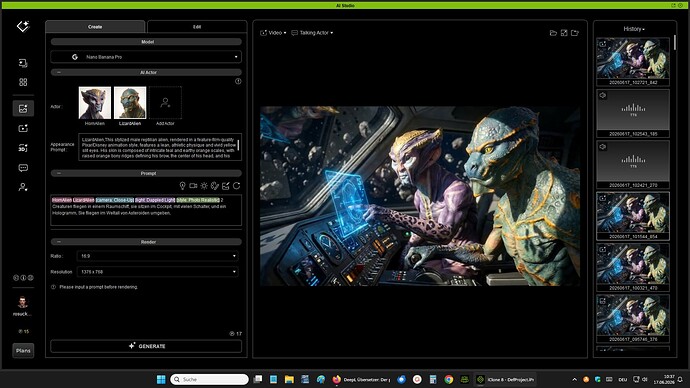Click the HornAlien tag in the prompt

tap(62, 200)
